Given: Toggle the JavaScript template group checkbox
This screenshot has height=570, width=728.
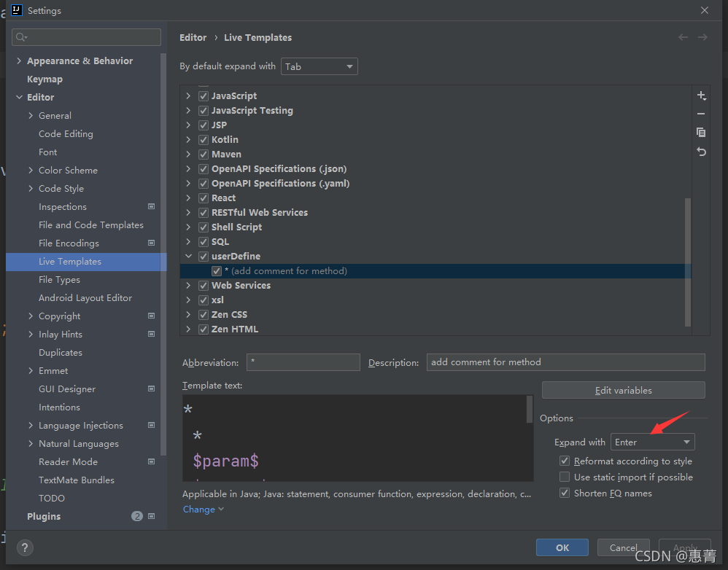Looking at the screenshot, I should point(204,96).
